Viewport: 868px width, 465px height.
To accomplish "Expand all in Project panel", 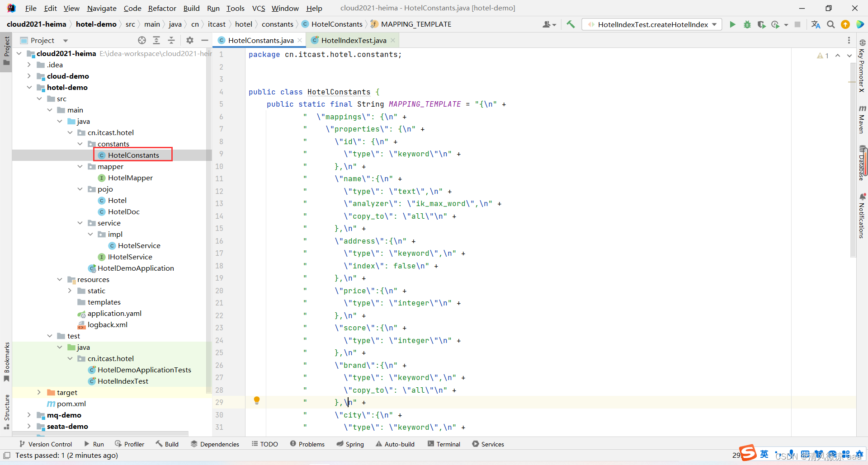I will pos(156,40).
